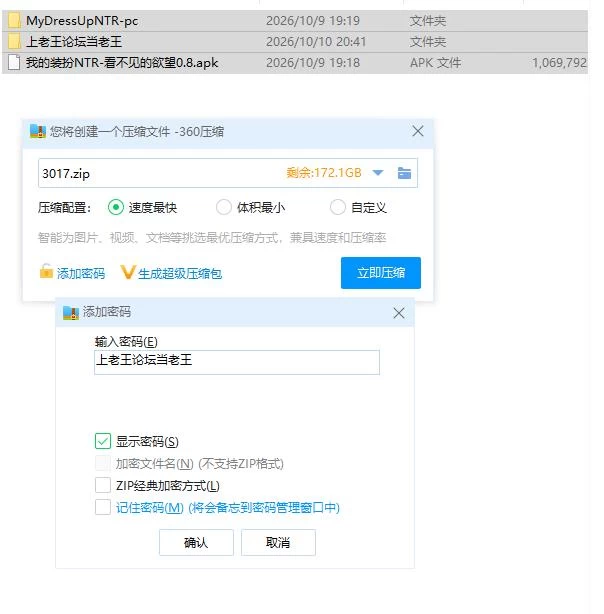Enable ZIP经典加密方式(L) checkbox

pyautogui.click(x=103, y=485)
